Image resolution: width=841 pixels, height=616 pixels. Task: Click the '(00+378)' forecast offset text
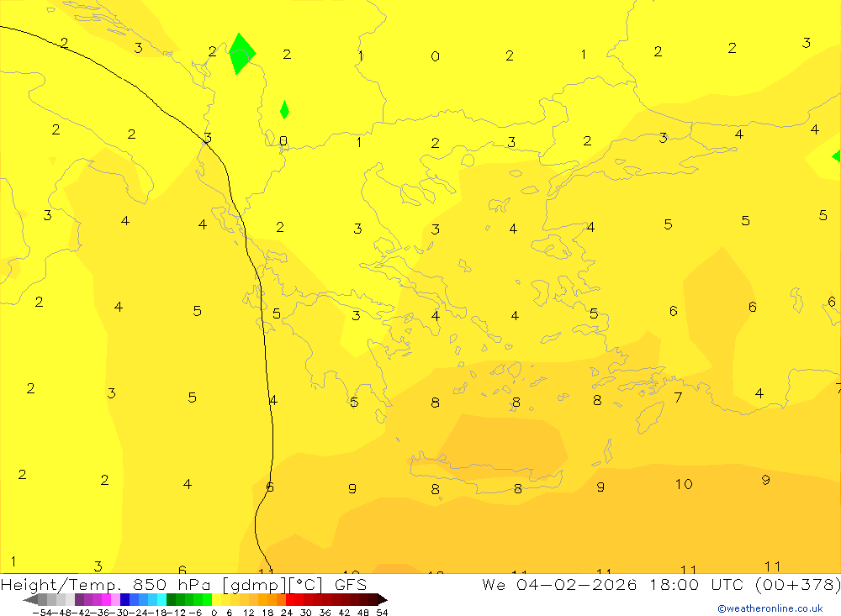click(x=797, y=584)
